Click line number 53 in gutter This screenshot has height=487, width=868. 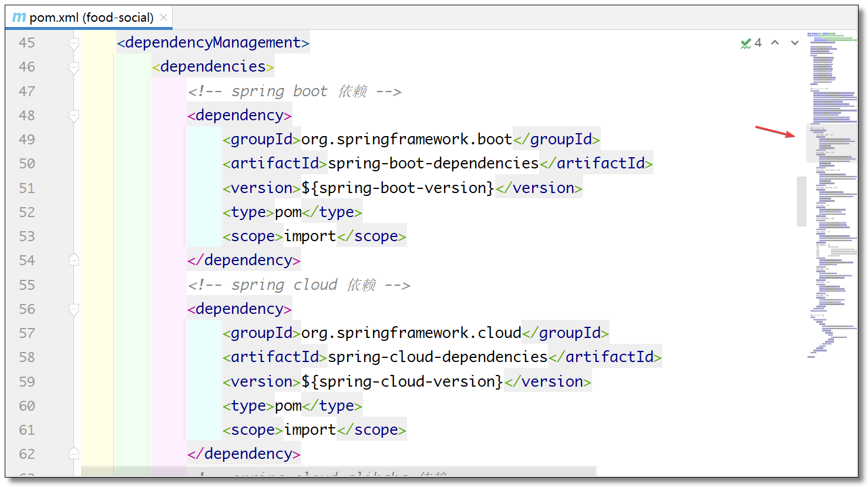pyautogui.click(x=27, y=236)
